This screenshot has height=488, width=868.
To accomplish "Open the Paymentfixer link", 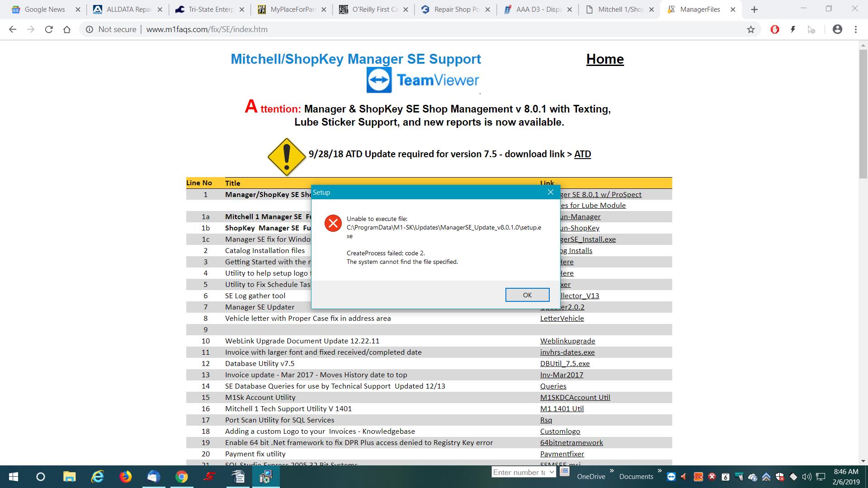I will click(x=562, y=454).
